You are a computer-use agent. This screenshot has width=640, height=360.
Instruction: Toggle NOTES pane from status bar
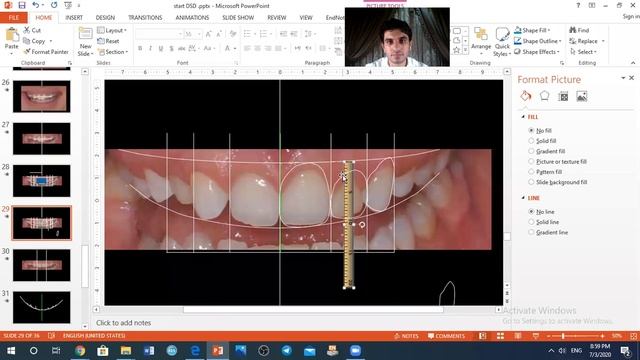[406, 336]
